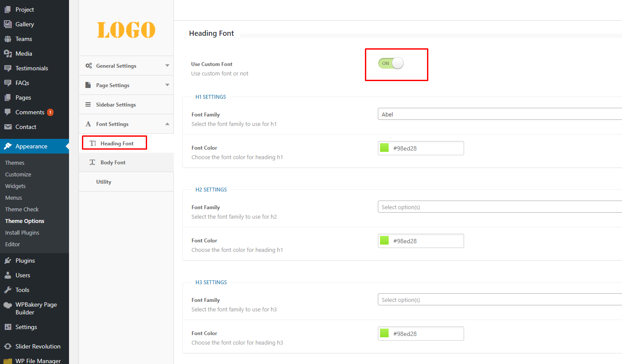
Task: Click the Tools wrench icon
Action: click(x=8, y=290)
